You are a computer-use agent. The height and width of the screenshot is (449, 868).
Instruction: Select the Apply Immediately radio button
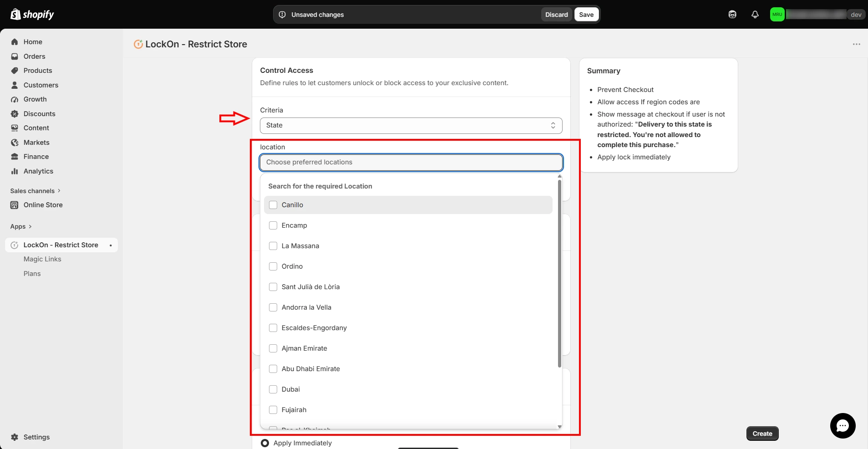[265, 443]
